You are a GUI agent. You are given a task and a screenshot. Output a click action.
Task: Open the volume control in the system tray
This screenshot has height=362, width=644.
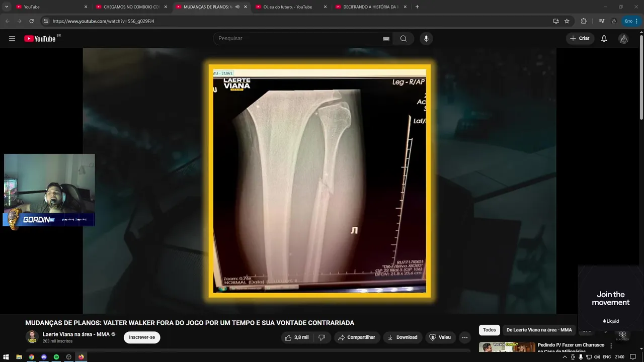coord(597,357)
